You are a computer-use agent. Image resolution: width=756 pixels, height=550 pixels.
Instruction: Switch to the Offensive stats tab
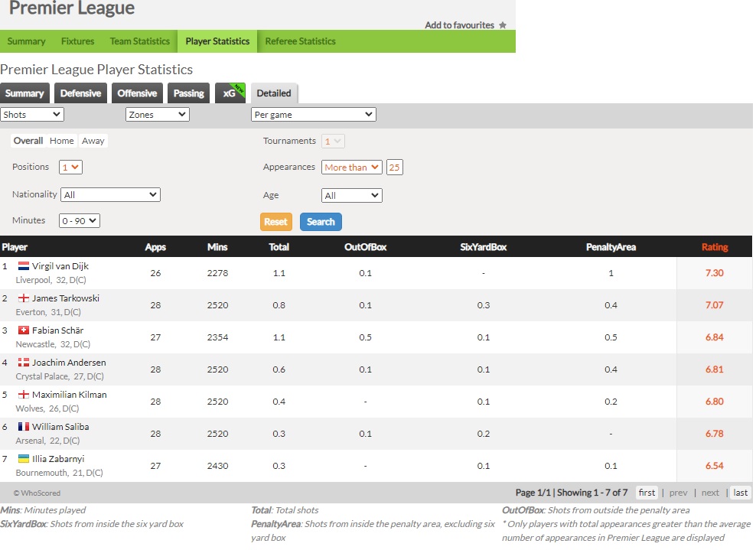pyautogui.click(x=138, y=93)
